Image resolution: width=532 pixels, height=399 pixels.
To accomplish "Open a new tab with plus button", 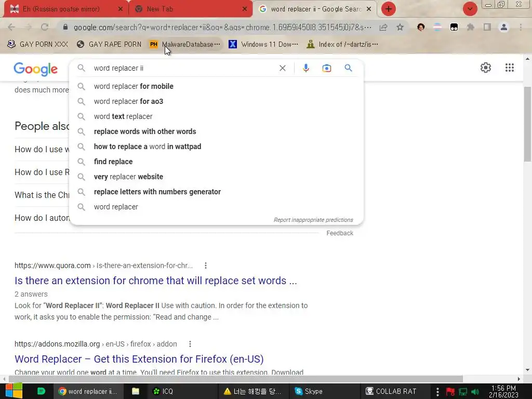I will point(389,9).
